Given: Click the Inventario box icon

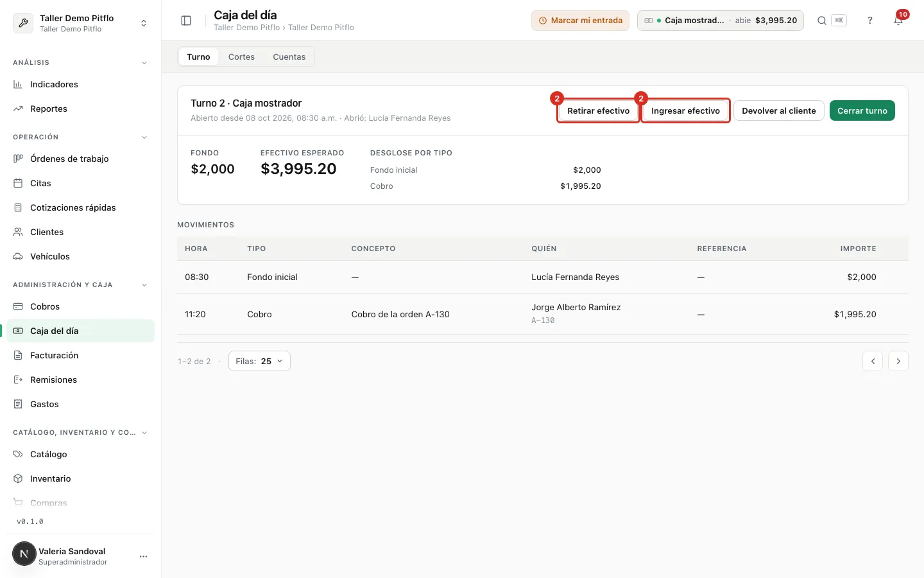Looking at the screenshot, I should (18, 478).
